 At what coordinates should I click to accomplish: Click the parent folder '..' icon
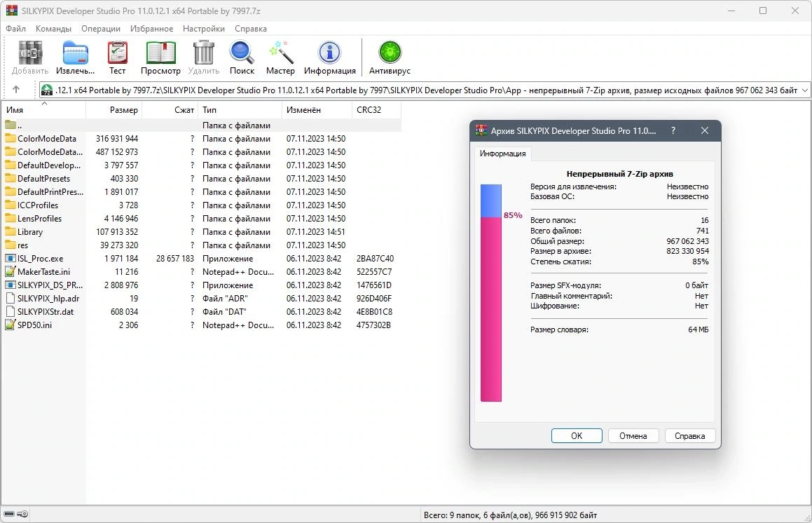[x=11, y=125]
